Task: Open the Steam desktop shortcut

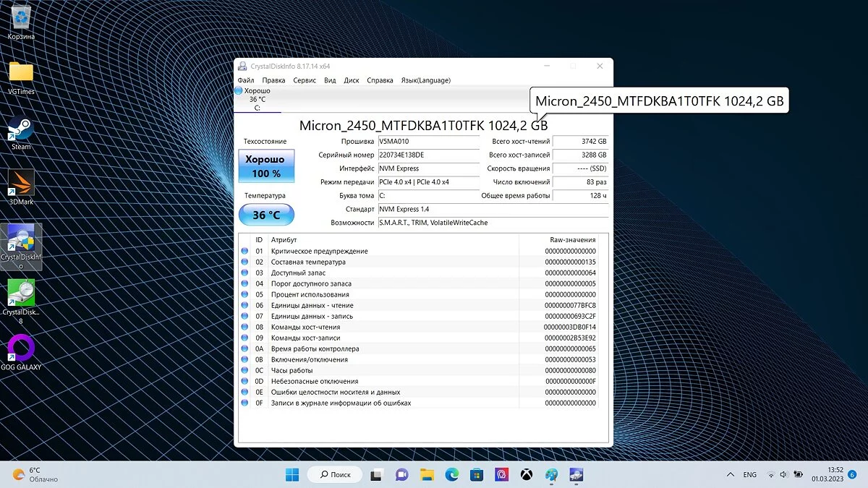Action: 21,132
